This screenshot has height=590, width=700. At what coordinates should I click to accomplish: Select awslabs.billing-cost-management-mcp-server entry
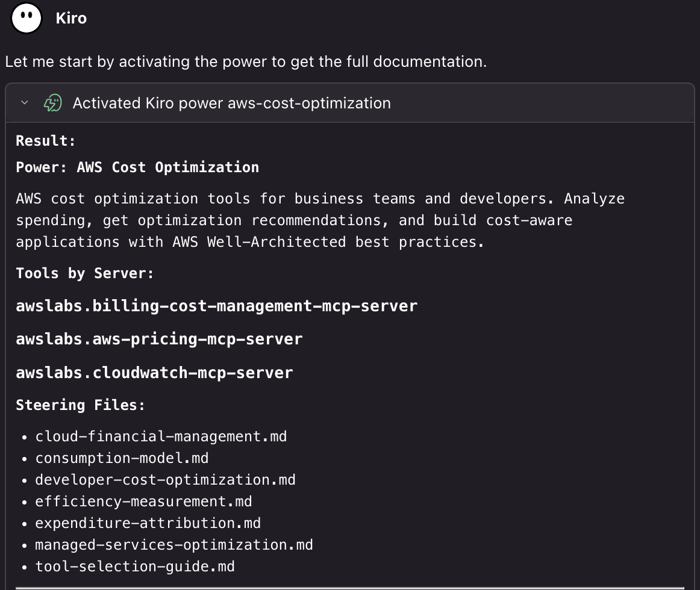tap(217, 306)
